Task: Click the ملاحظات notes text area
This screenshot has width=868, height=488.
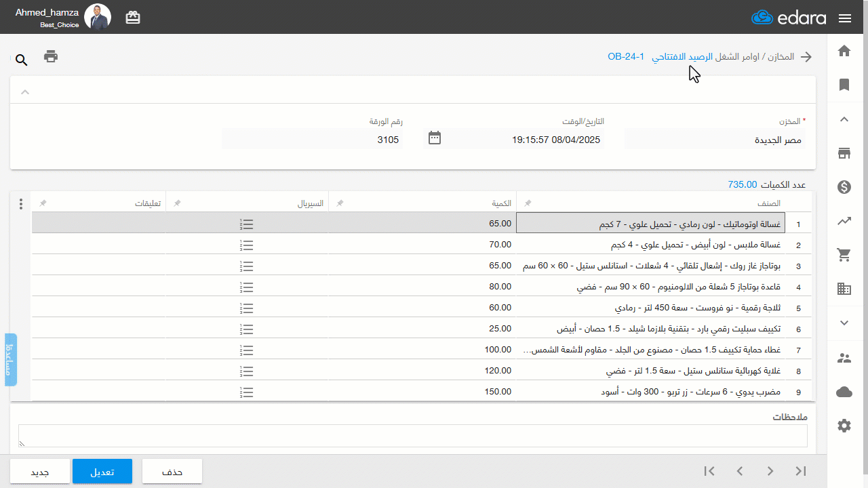Action: coord(413,436)
